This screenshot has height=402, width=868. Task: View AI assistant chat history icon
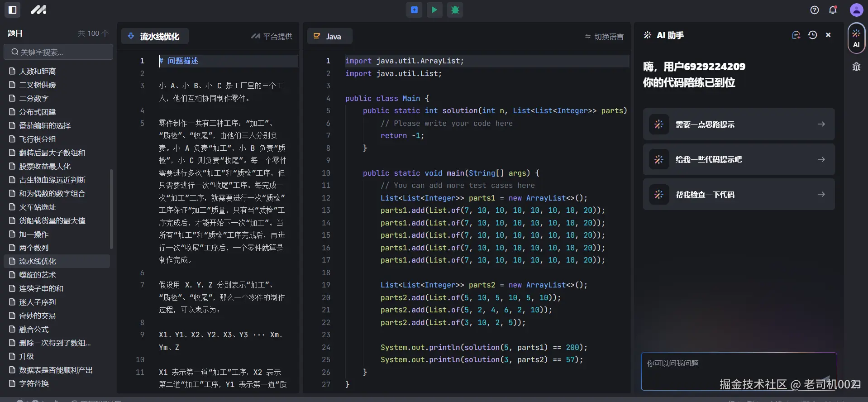(812, 35)
